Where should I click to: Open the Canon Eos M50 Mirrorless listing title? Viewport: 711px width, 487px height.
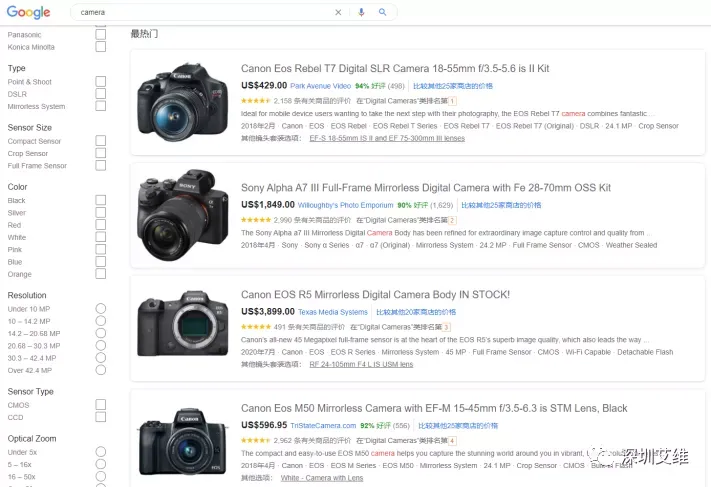(x=434, y=408)
